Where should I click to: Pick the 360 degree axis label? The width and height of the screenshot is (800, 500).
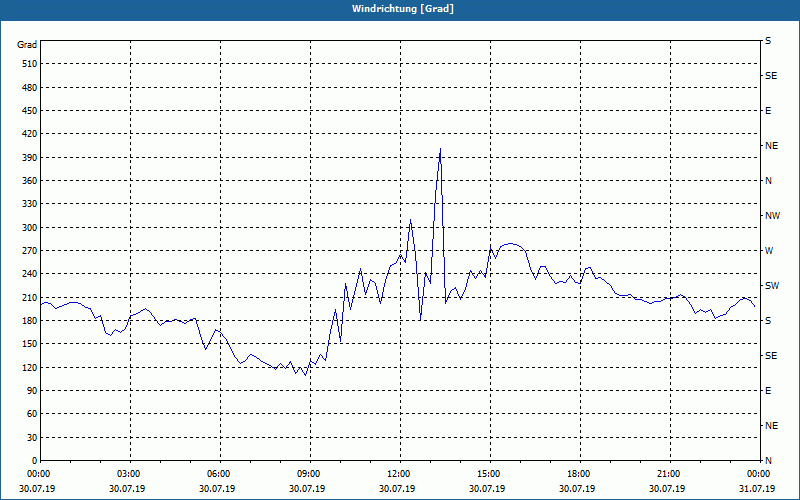tap(30, 181)
